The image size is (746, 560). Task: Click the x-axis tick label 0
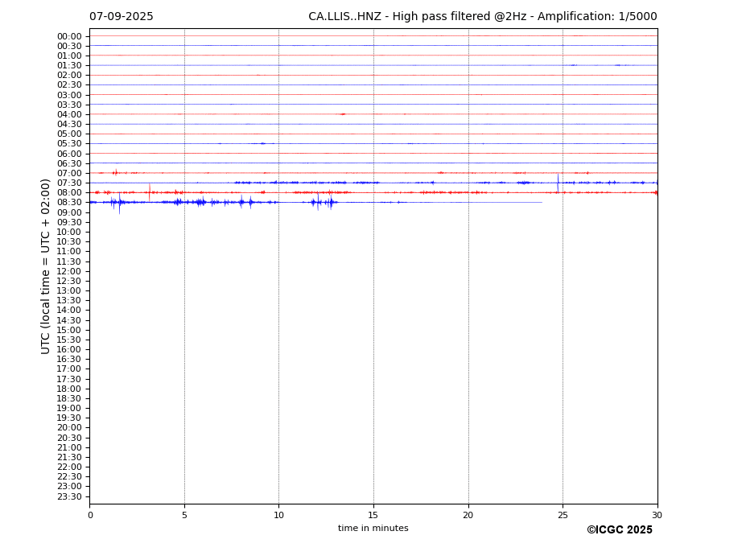tap(90, 515)
